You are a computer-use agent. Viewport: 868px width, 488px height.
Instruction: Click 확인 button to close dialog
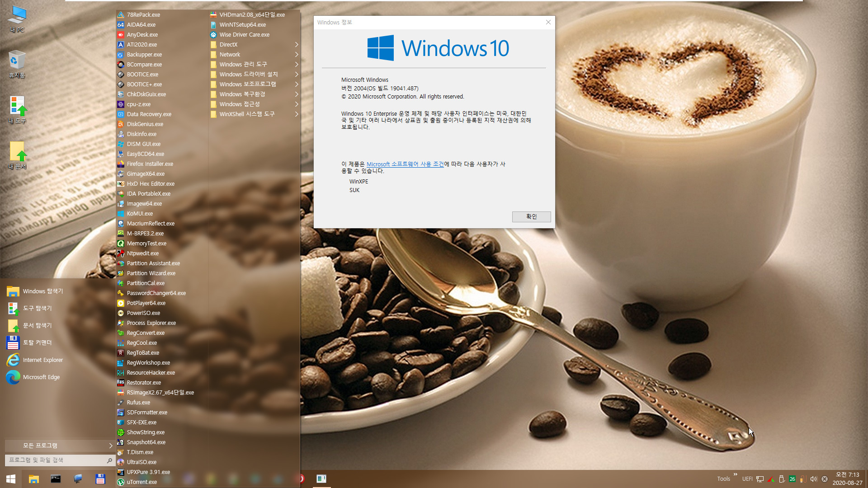click(530, 216)
